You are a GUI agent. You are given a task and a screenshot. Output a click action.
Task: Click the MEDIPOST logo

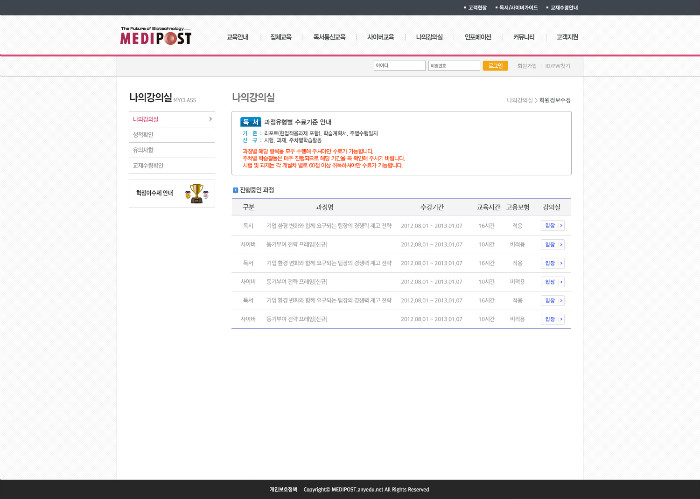click(x=155, y=38)
